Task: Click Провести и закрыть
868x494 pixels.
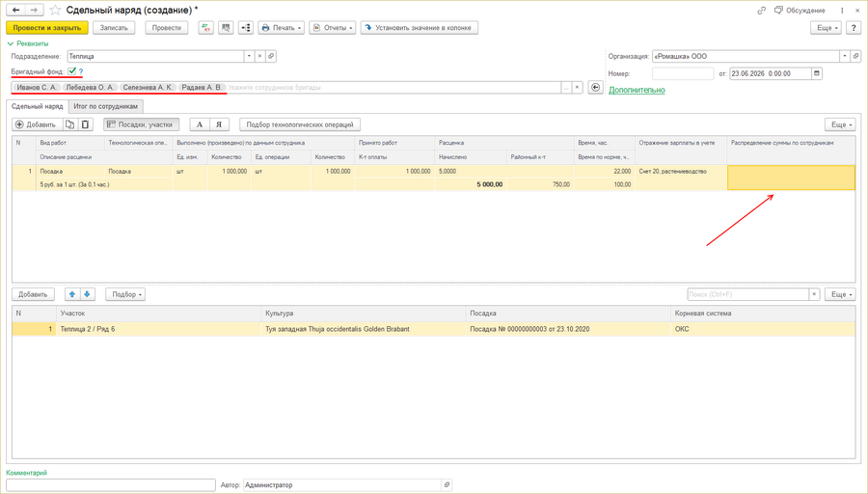Action: [x=47, y=28]
